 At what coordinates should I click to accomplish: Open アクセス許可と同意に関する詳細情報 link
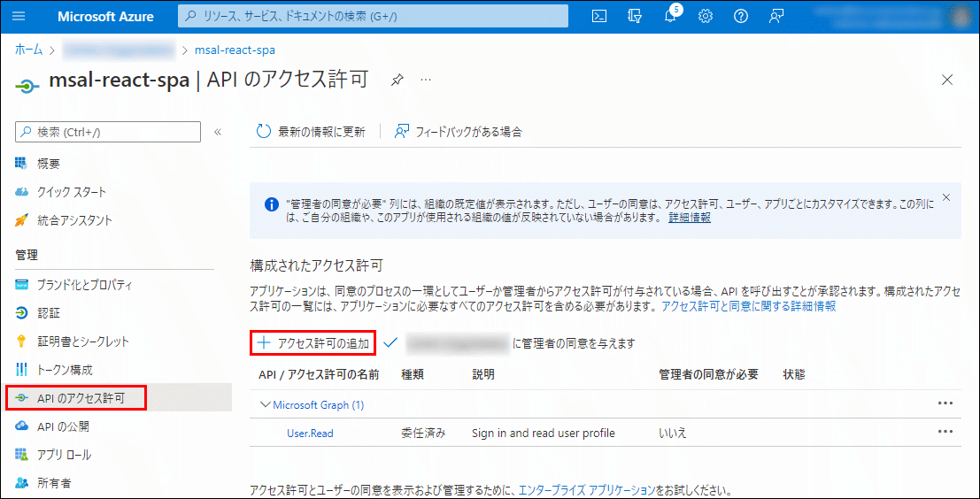click(749, 306)
